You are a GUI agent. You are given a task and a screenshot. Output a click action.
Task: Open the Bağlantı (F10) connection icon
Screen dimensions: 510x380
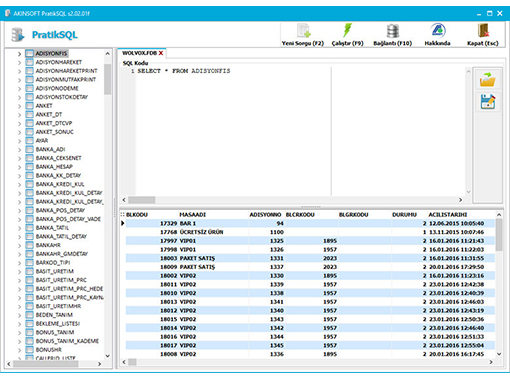pyautogui.click(x=393, y=31)
